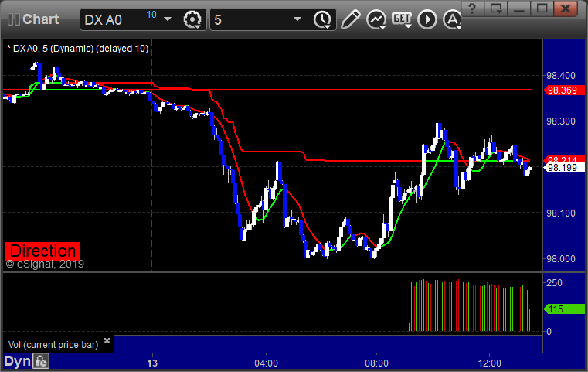Click the 98.000 price axis label
The width and height of the screenshot is (588, 372).
pyautogui.click(x=561, y=258)
